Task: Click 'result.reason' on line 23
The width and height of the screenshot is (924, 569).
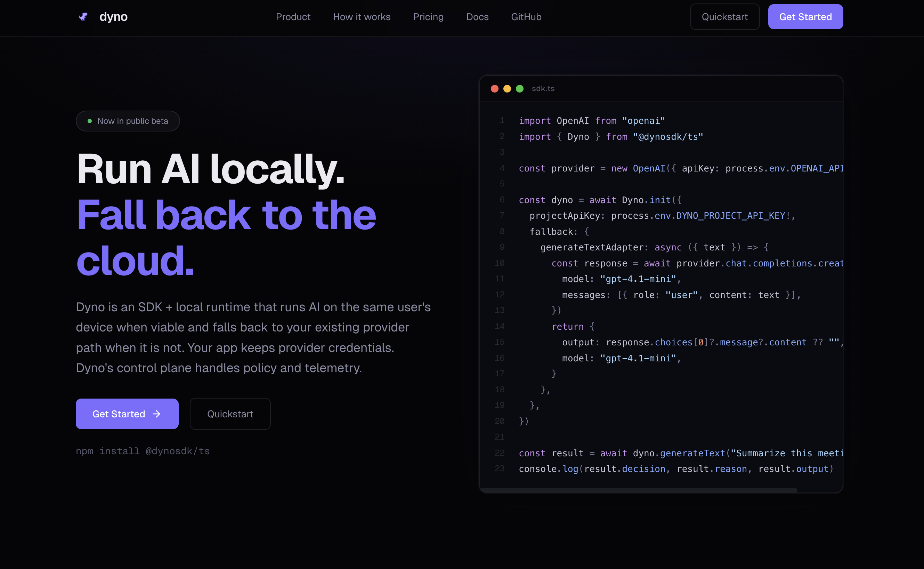Action: coord(712,468)
